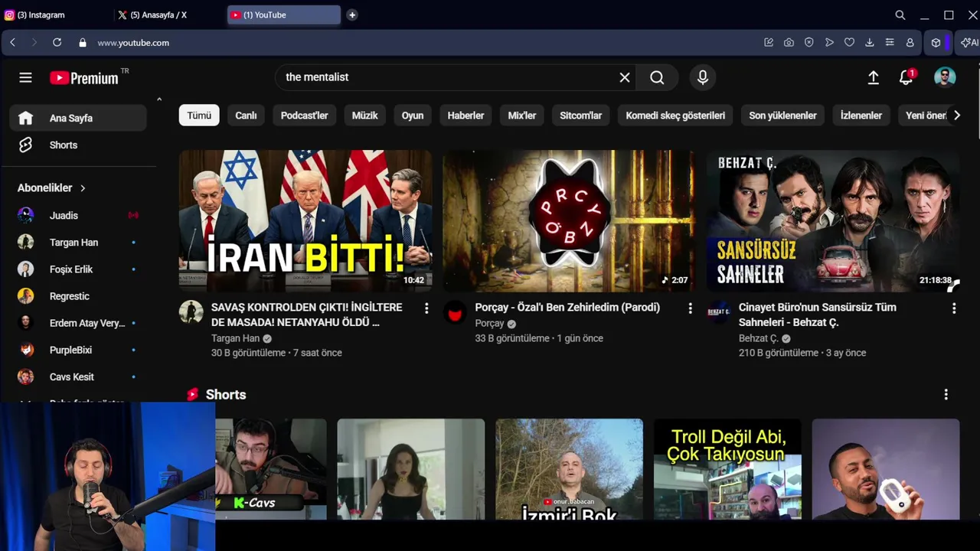This screenshot has width=980, height=551.
Task: Play the Porçay parody video thumbnail
Action: pos(569,220)
